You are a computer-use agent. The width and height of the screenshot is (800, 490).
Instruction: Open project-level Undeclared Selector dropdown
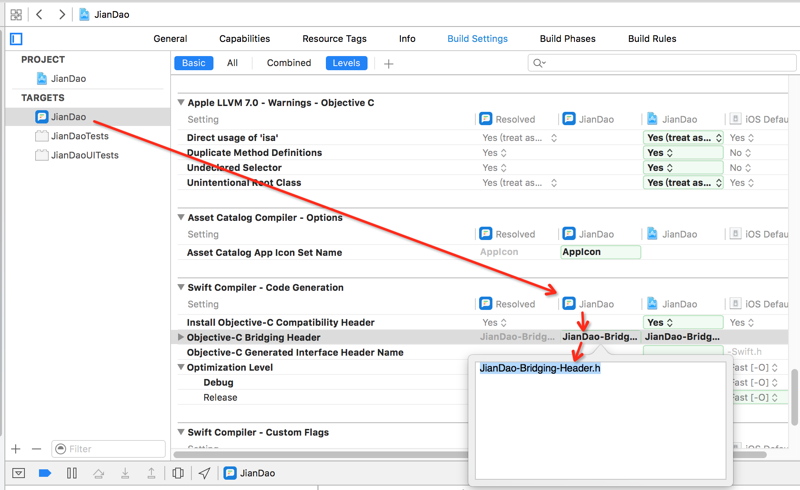(683, 167)
